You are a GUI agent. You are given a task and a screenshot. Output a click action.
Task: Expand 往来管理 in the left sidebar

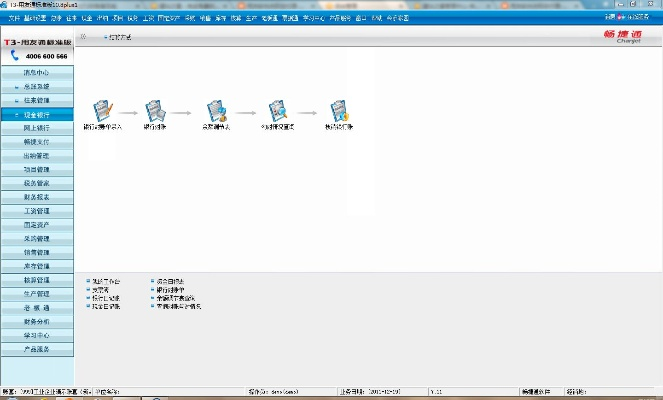pyautogui.click(x=37, y=101)
